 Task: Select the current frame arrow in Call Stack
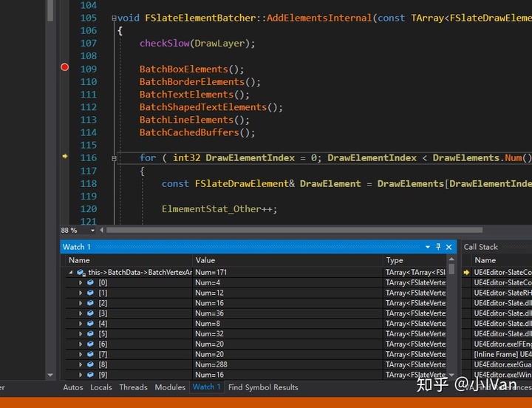466,272
